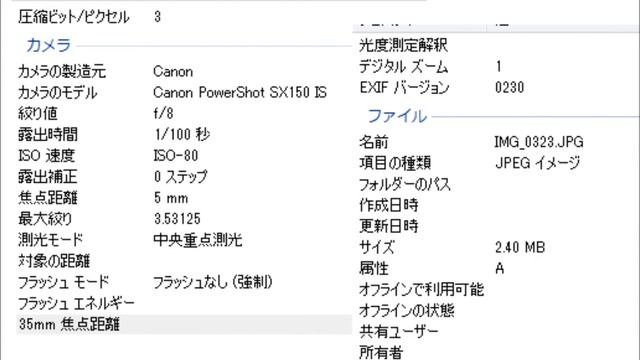This screenshot has width=640, height=360.
Task: Select the 共有ユーザー label
Action: click(399, 331)
